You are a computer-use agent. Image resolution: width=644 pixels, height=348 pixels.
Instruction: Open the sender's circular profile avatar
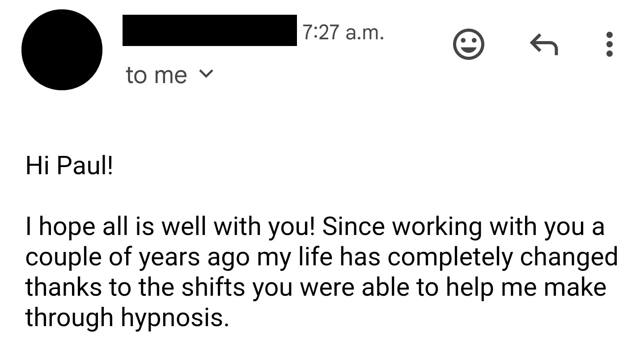pyautogui.click(x=62, y=50)
